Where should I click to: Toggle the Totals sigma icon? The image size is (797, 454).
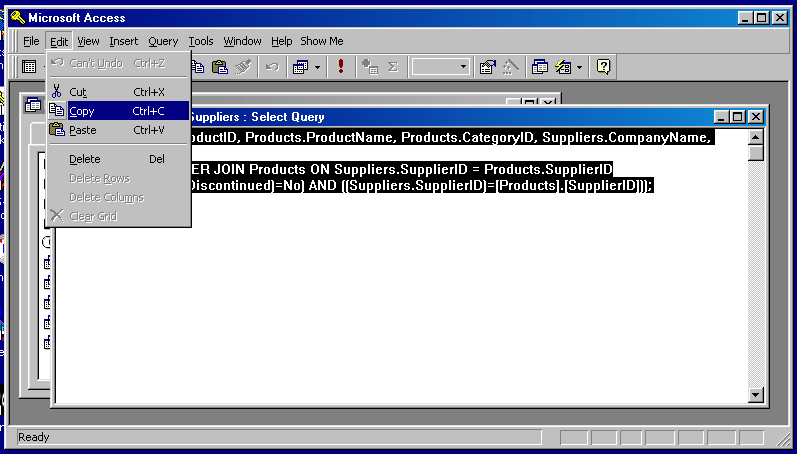tap(392, 67)
